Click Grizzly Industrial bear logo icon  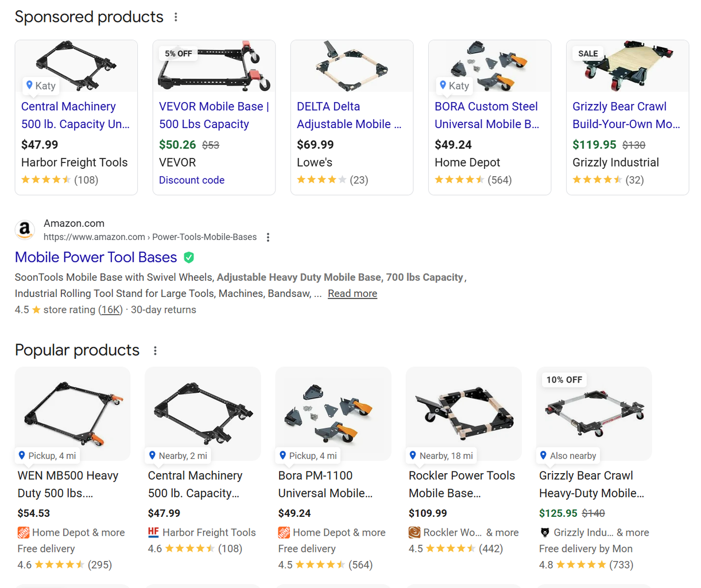tap(545, 532)
